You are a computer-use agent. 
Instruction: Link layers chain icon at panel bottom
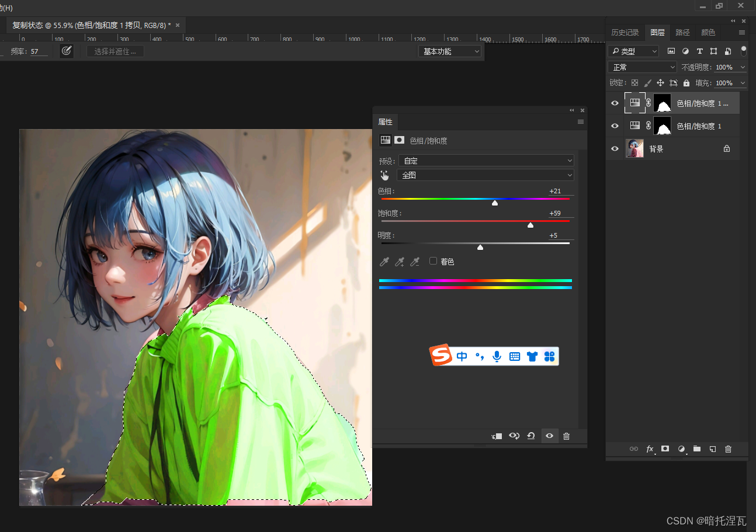pyautogui.click(x=634, y=449)
